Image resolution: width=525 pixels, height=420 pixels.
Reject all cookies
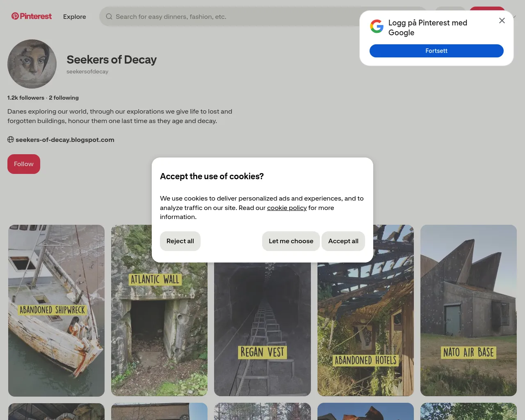pos(180,241)
